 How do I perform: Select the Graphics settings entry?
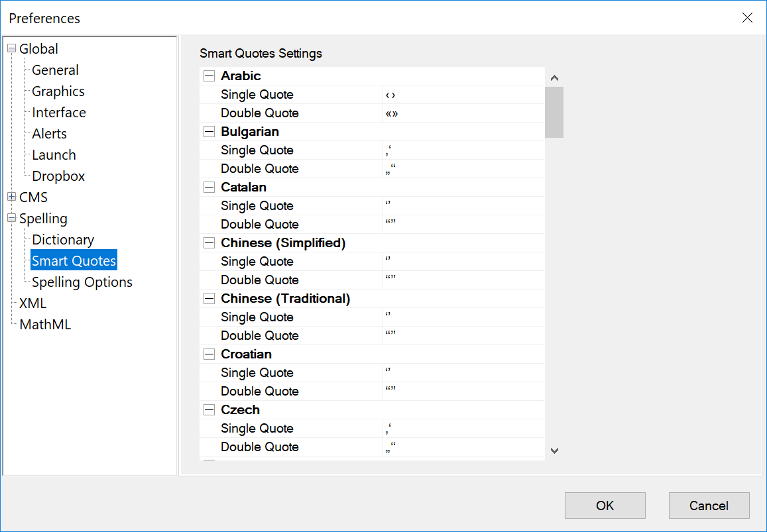click(x=58, y=91)
